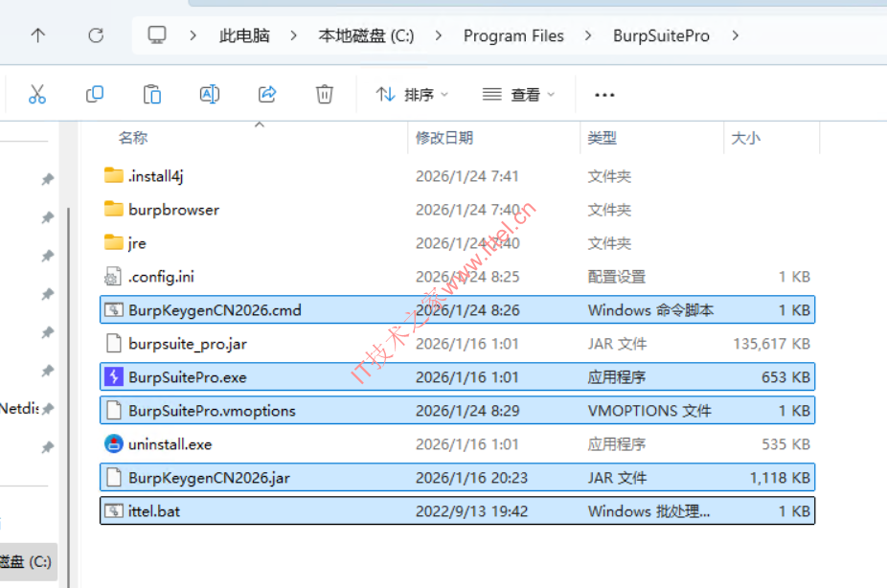
Task: Click the Rename icon in toolbar
Action: click(x=210, y=94)
